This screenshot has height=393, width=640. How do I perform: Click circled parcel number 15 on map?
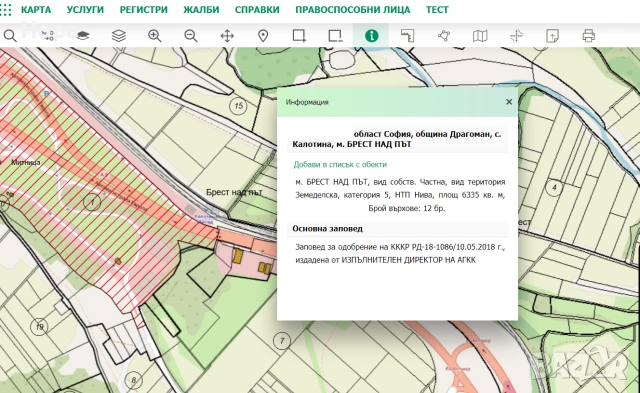[238, 106]
